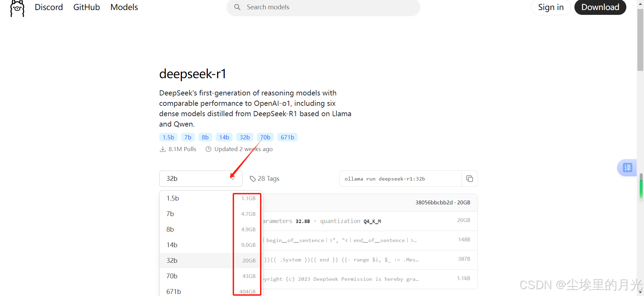Open the parameters 32.8B quantization row
Screen dimensions: 644x296
tap(370, 221)
